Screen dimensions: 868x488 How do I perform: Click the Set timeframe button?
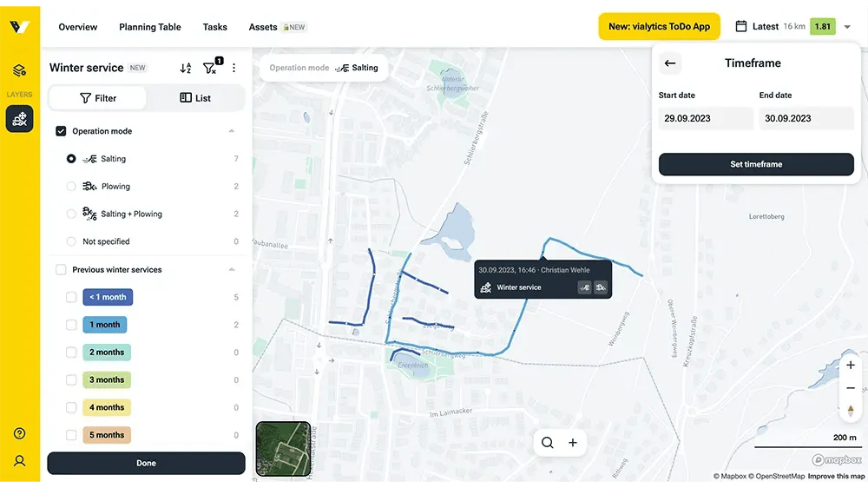[756, 164]
